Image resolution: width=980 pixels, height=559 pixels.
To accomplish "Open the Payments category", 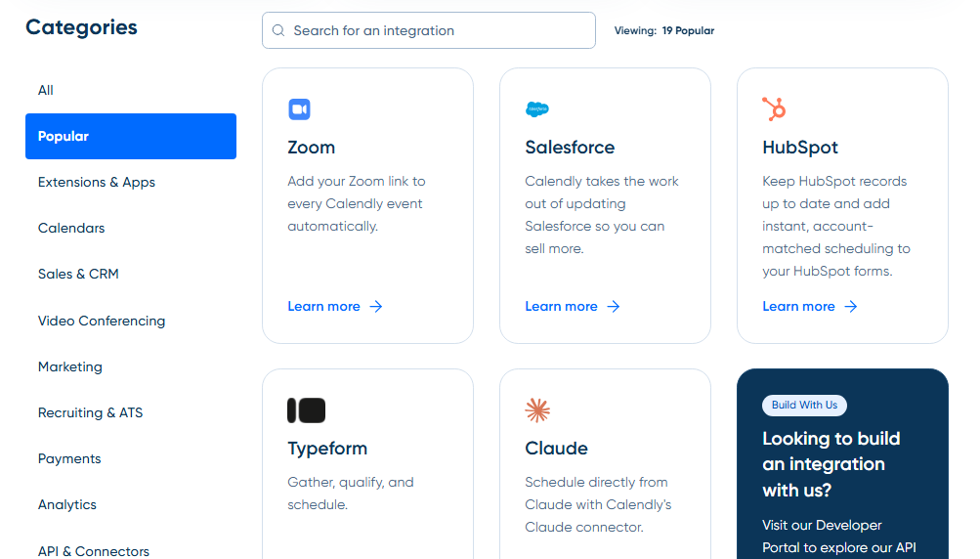I will [x=131, y=459].
